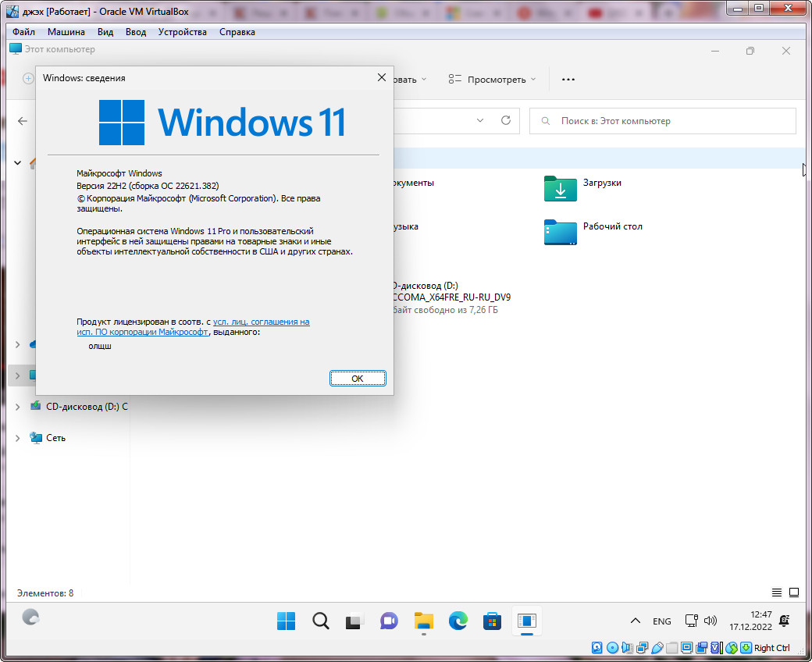
Task: Click VirtualBox USB devices indicator
Action: (x=657, y=647)
